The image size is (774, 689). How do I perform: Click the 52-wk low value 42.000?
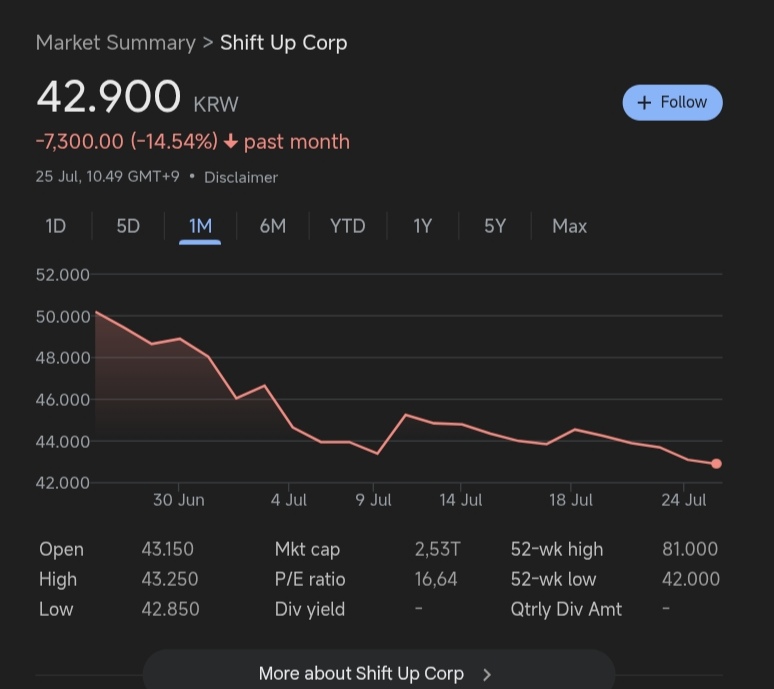691,579
